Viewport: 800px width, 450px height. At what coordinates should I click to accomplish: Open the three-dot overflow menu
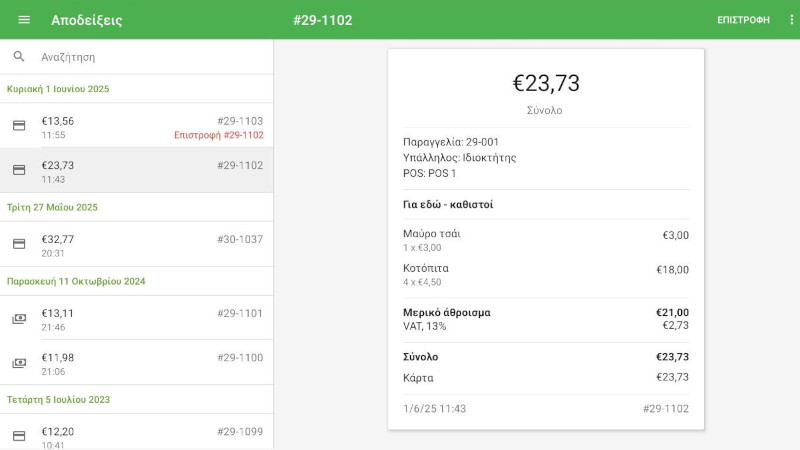point(791,20)
